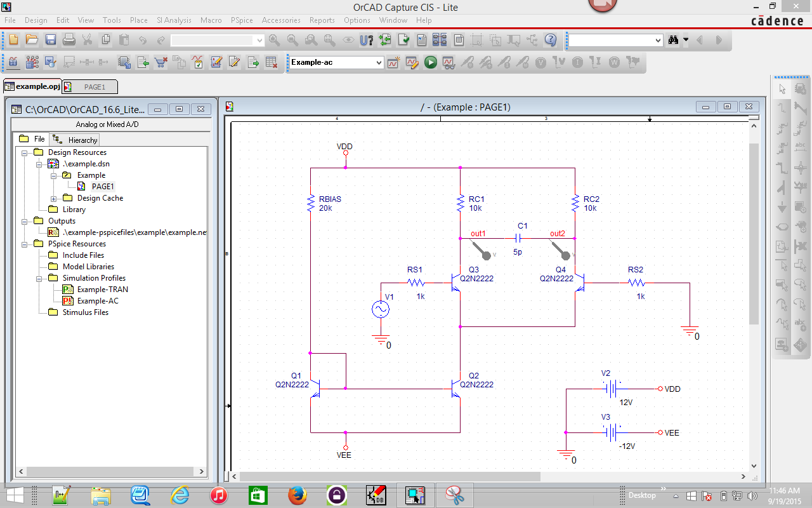Click the Save document icon
812x508 pixels.
click(x=50, y=40)
